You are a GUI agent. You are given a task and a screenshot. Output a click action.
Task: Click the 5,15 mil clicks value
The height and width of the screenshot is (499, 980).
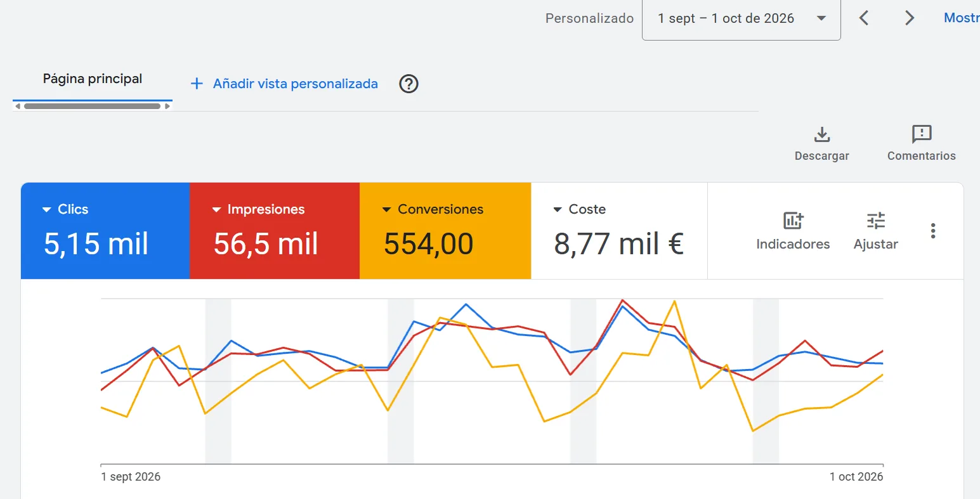coord(96,244)
